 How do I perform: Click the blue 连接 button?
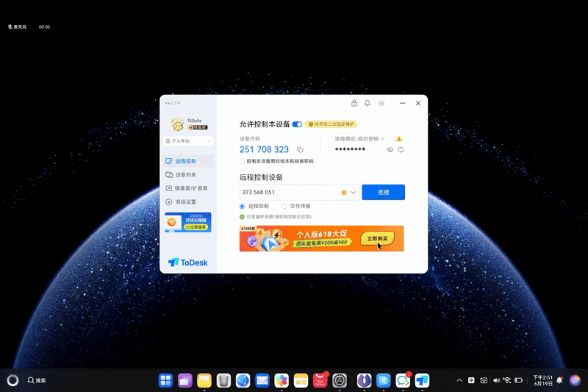point(383,192)
